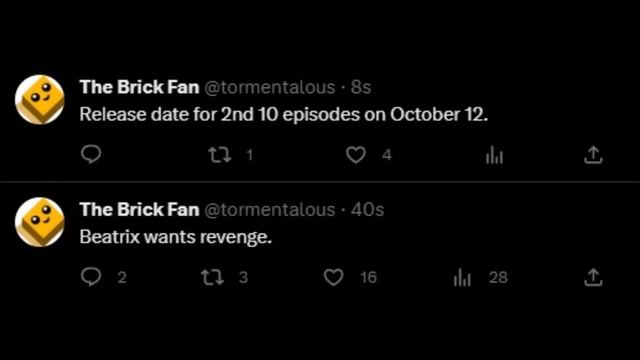Open the tweet text about October 12
640x360 pixels.
(284, 115)
